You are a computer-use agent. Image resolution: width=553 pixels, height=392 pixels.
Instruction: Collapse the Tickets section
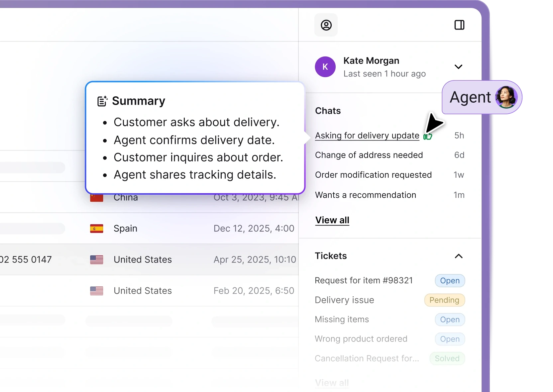tap(458, 256)
